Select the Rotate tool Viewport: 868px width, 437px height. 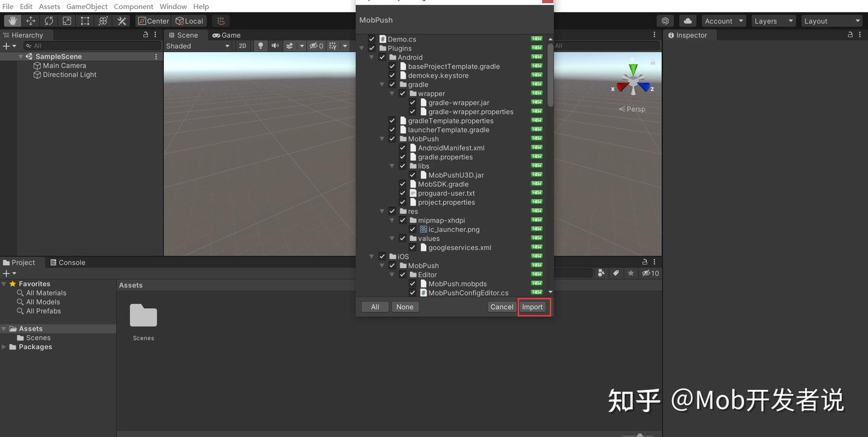pos(49,21)
